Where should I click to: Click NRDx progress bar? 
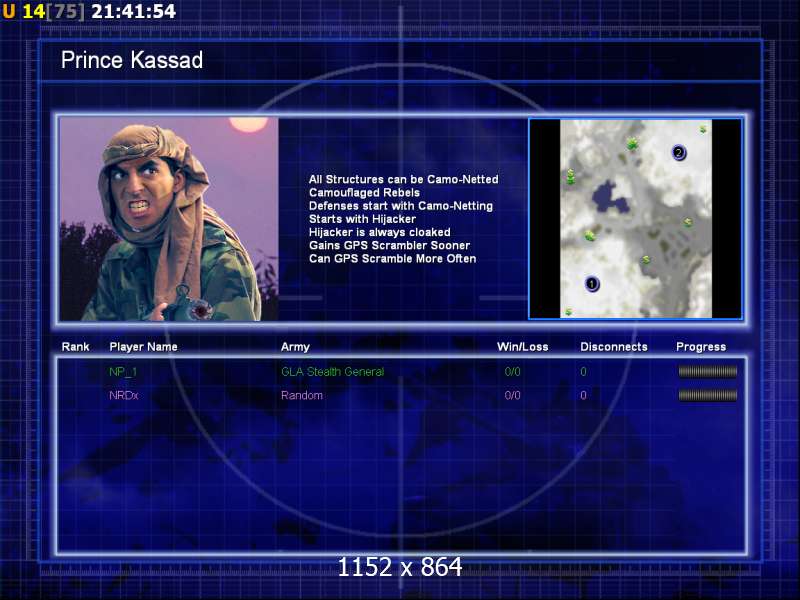coord(708,395)
